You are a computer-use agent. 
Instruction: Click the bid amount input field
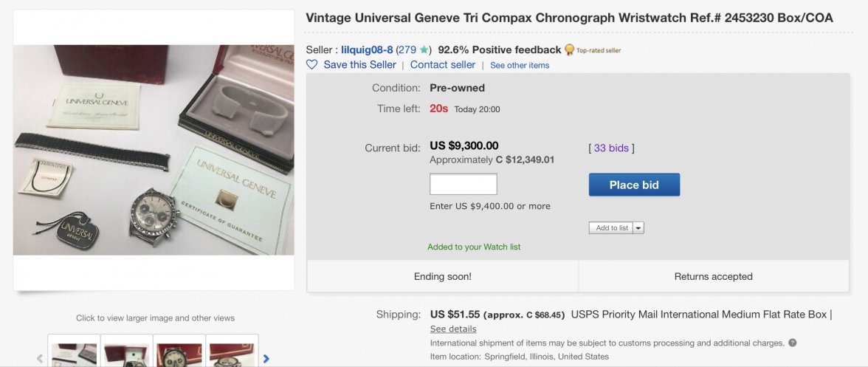[464, 185]
